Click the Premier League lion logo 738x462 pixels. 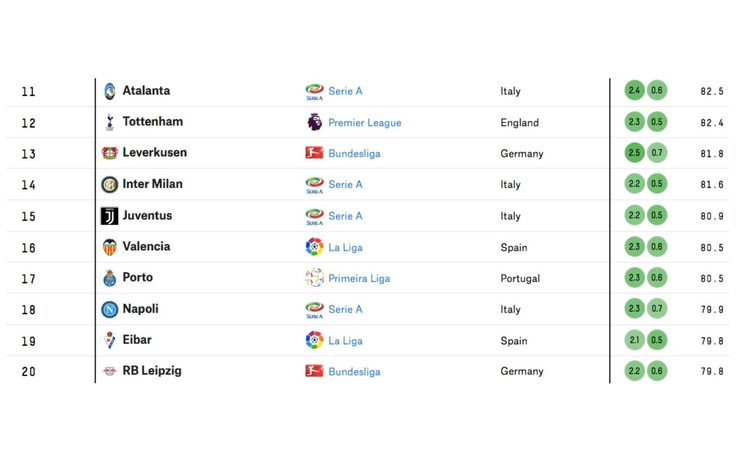(314, 122)
